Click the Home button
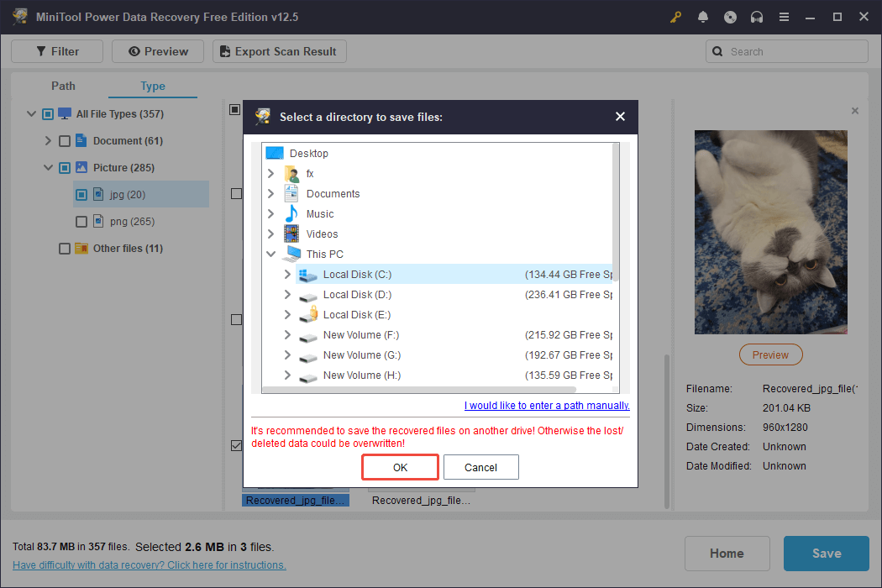Viewport: 882px width, 588px height. tap(727, 553)
